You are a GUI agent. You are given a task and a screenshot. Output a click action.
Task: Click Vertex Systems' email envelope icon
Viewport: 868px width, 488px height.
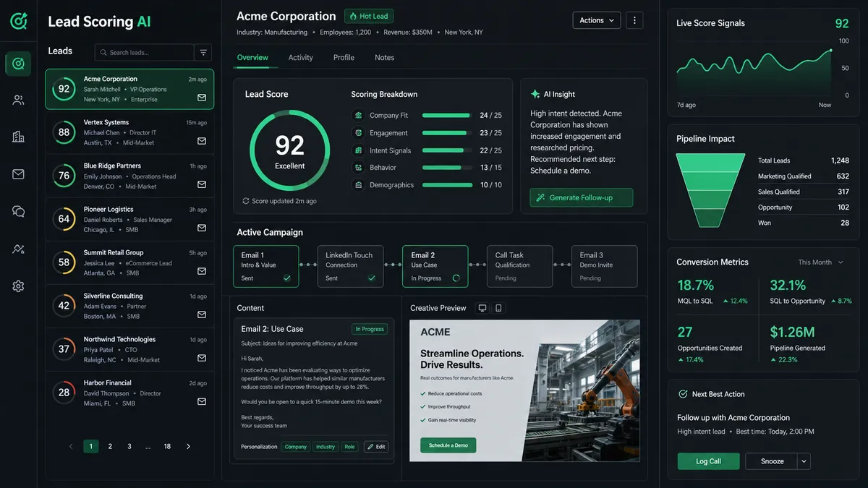click(x=202, y=141)
